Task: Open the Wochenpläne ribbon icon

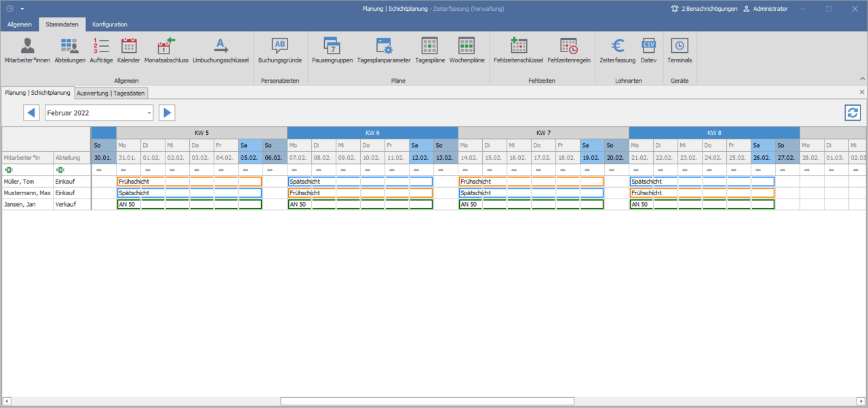Action: (467, 51)
